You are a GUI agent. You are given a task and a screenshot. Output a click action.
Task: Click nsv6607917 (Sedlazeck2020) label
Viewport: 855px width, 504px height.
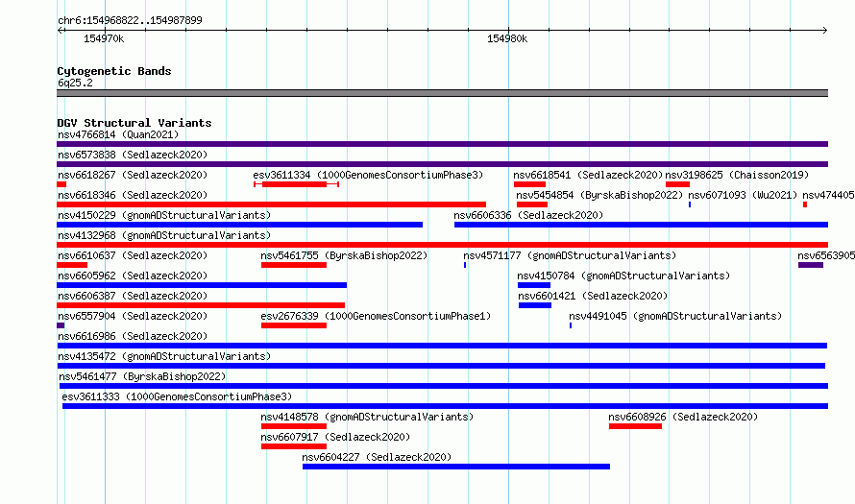tap(335, 437)
